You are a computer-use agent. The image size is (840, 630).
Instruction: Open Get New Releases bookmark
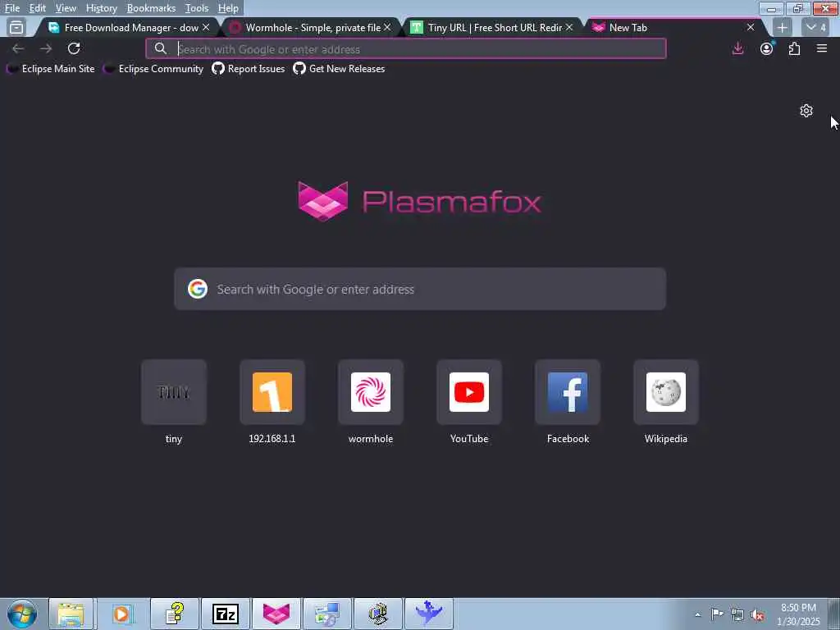(339, 69)
